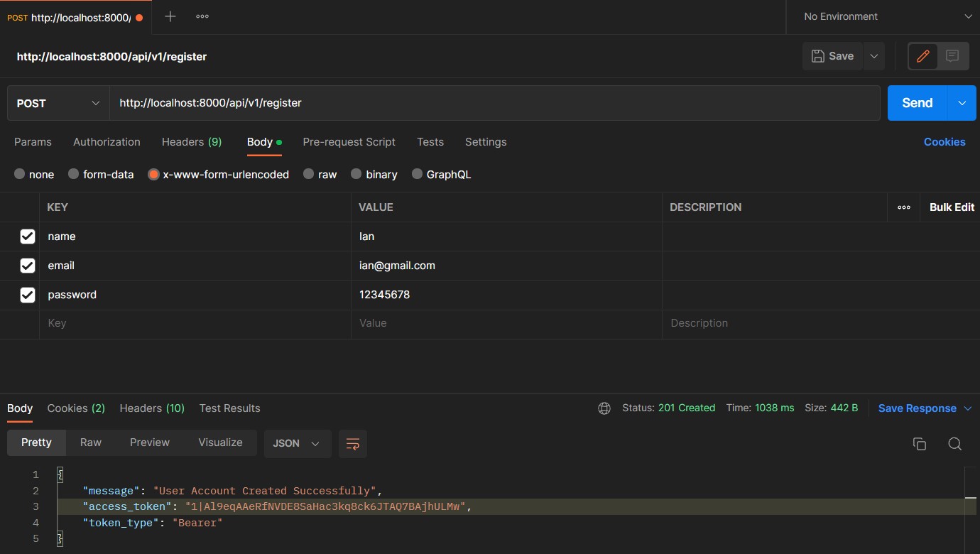Open the Pre-request Script tab
The image size is (980, 554).
click(349, 141)
